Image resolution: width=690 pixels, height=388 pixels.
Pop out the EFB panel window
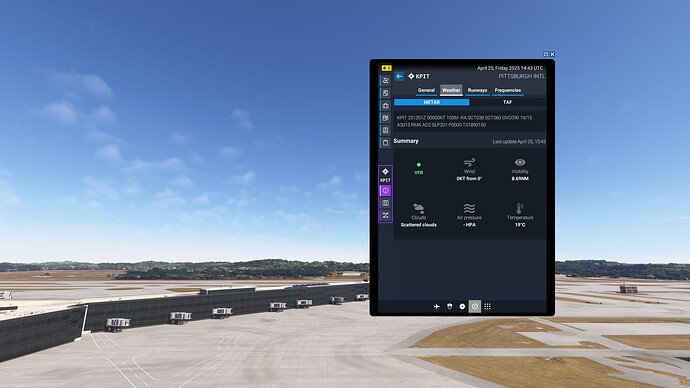(x=546, y=54)
